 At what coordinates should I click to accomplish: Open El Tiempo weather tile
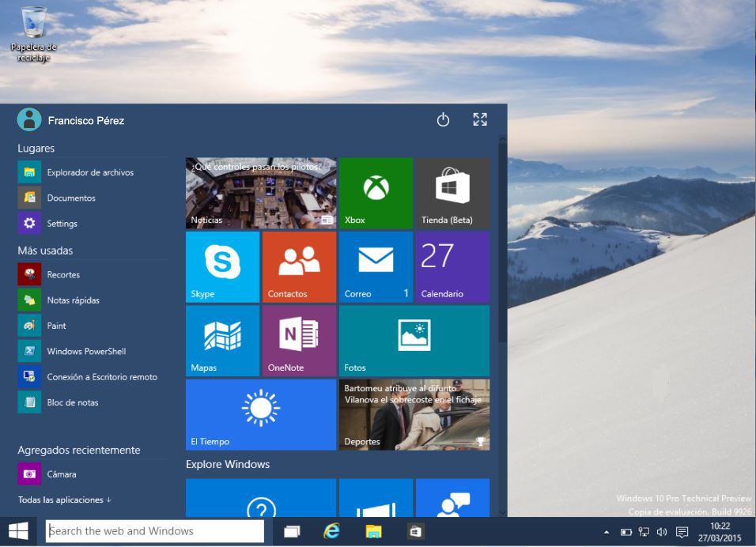pyautogui.click(x=261, y=414)
